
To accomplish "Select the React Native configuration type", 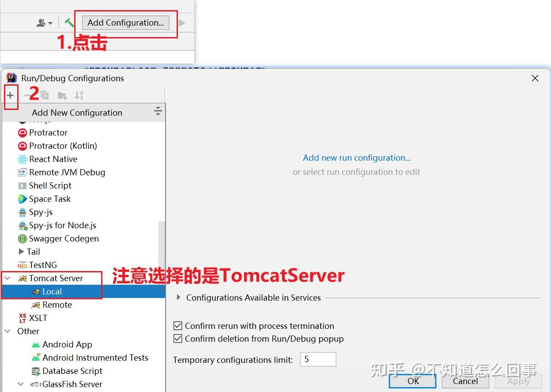I will (x=53, y=159).
